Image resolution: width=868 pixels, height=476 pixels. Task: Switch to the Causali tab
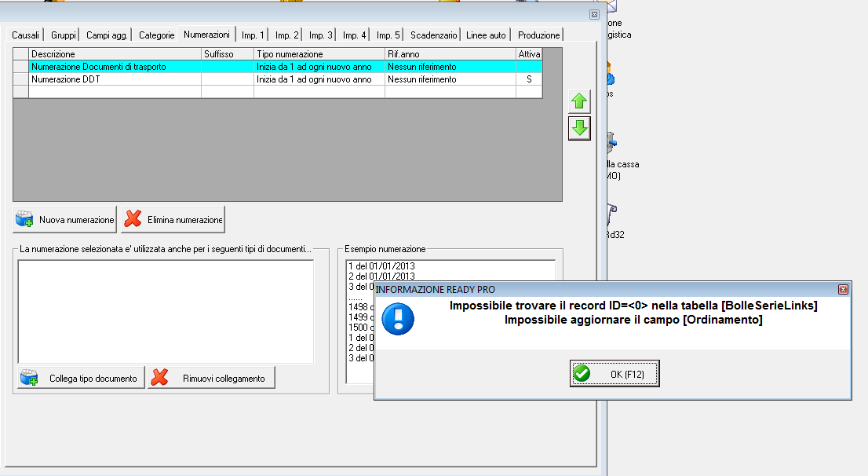(x=25, y=35)
